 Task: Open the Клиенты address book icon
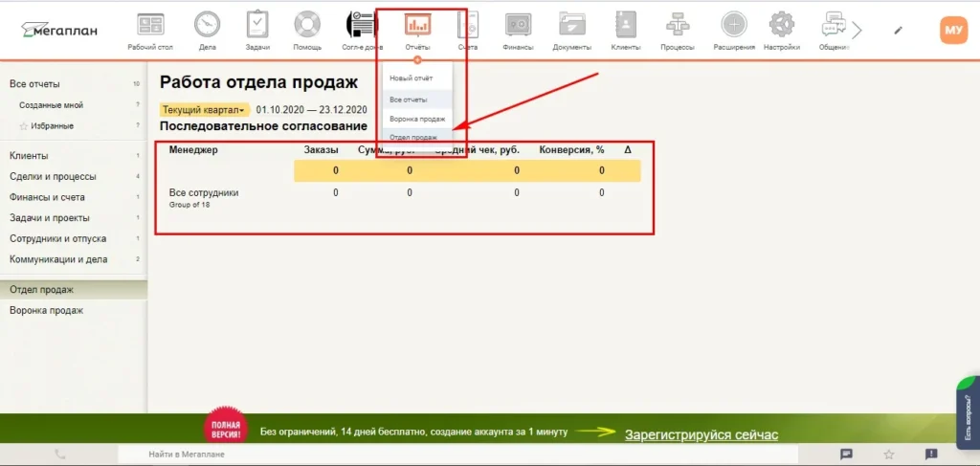626,25
